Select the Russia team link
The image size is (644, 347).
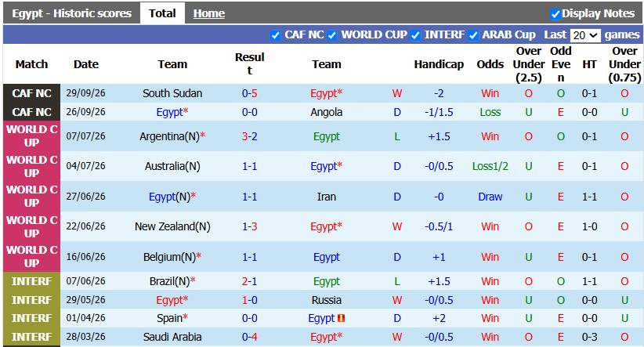327,300
